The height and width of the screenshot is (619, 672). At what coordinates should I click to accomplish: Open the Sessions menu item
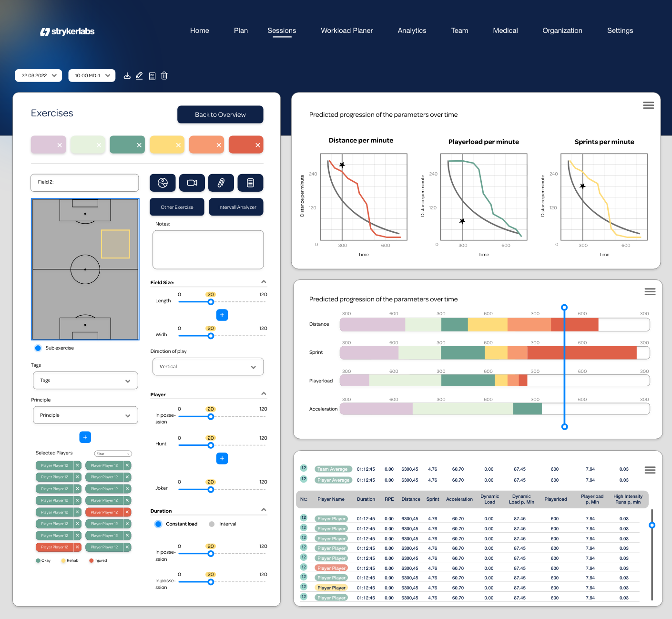tap(282, 31)
